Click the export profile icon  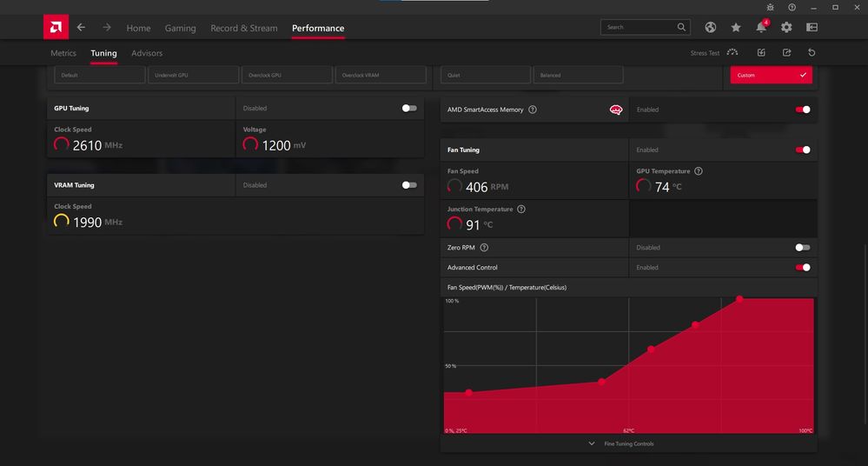pyautogui.click(x=786, y=53)
